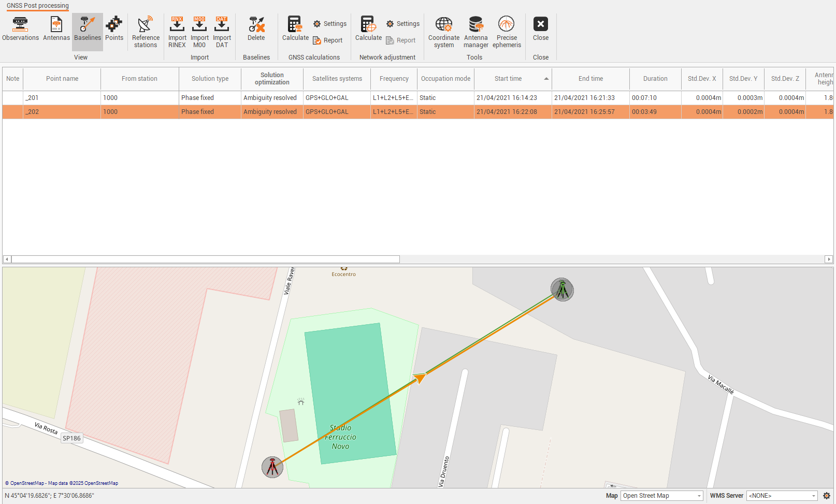
Task: Open GNSS calculations Settings
Action: click(330, 24)
